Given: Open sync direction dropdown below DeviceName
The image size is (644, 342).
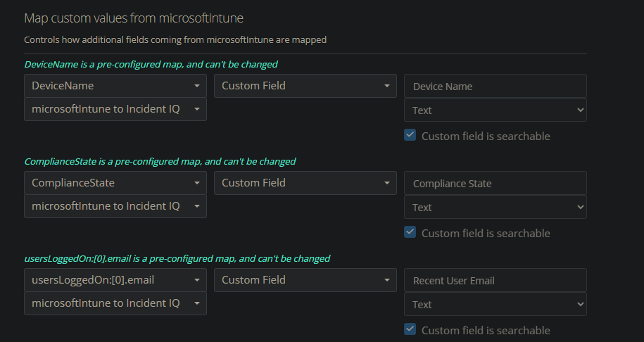Looking at the screenshot, I should coord(115,109).
